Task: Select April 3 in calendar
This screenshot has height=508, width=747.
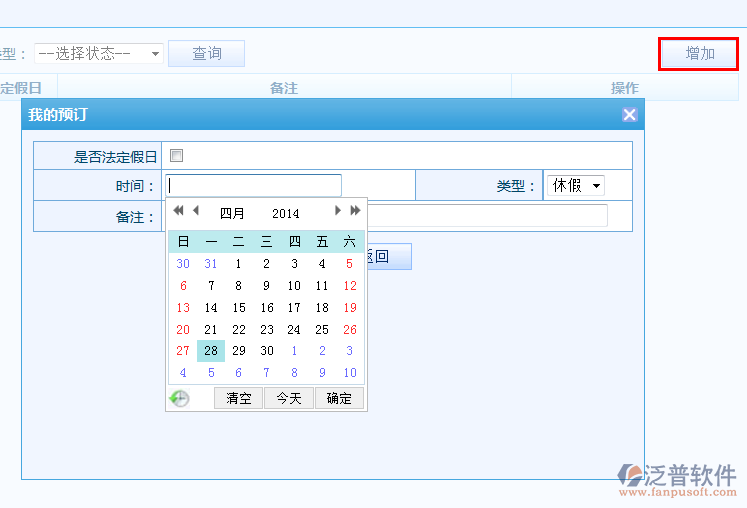Action: click(x=294, y=264)
